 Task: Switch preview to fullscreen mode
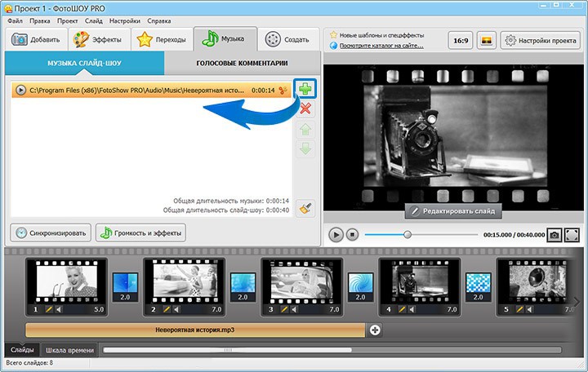(x=572, y=235)
